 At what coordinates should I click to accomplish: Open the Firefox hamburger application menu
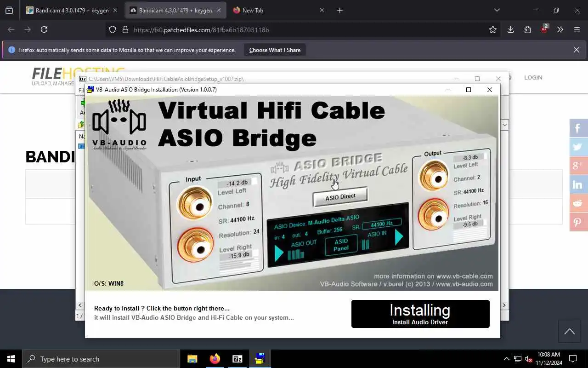coord(577,29)
